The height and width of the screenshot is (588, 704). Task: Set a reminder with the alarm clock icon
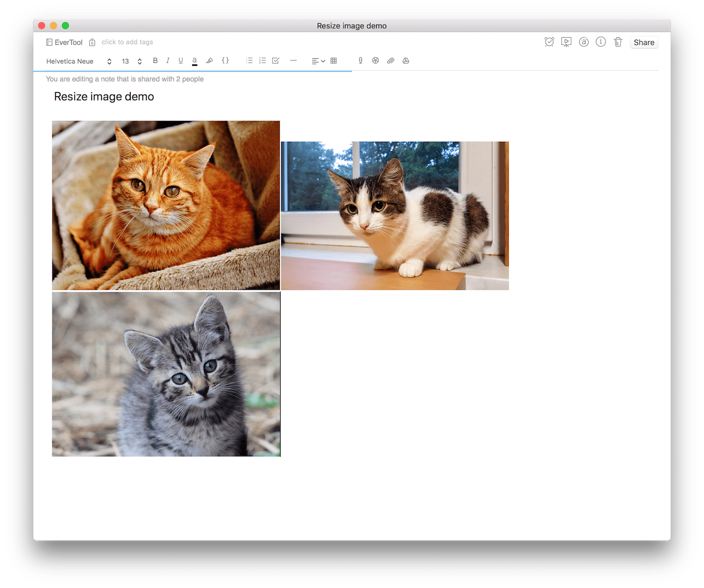pos(549,42)
